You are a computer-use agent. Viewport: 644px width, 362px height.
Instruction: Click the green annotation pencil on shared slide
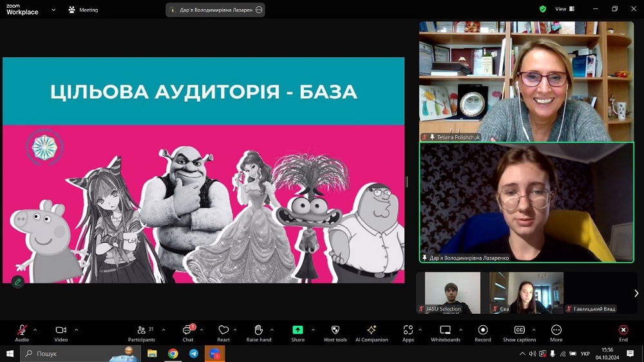pyautogui.click(x=17, y=281)
